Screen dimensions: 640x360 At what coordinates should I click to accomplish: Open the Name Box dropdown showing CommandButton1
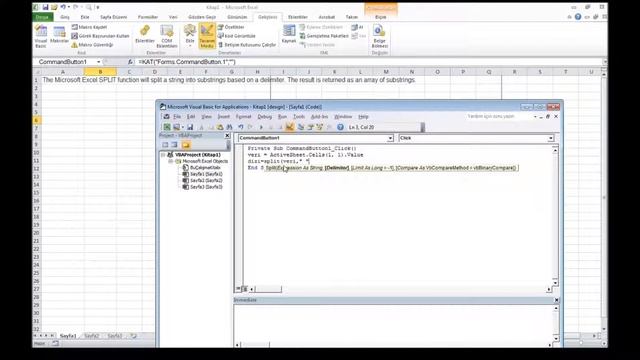(98, 62)
